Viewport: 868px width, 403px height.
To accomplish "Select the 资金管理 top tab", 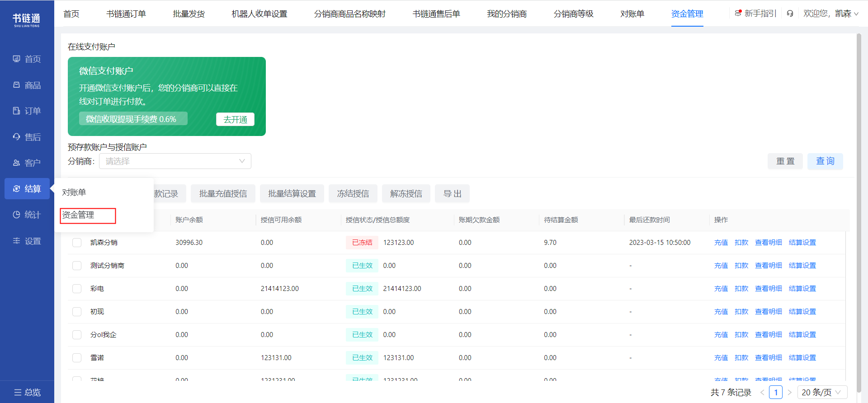I will click(x=687, y=14).
